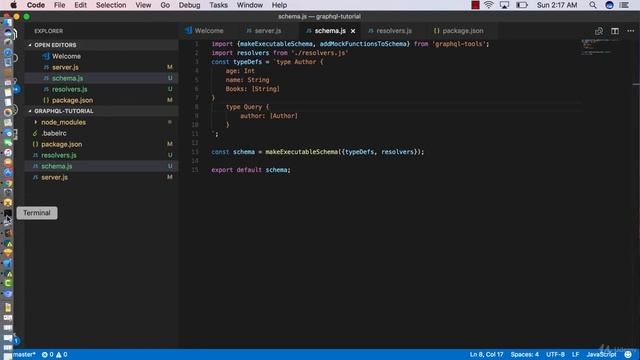Open the Help menu
This screenshot has width=640, height=360.
click(279, 5)
